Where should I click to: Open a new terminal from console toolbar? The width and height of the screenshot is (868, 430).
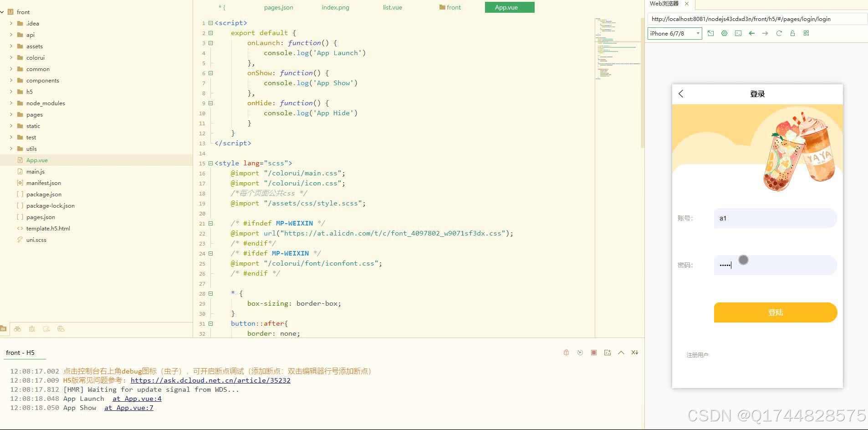tap(607, 353)
